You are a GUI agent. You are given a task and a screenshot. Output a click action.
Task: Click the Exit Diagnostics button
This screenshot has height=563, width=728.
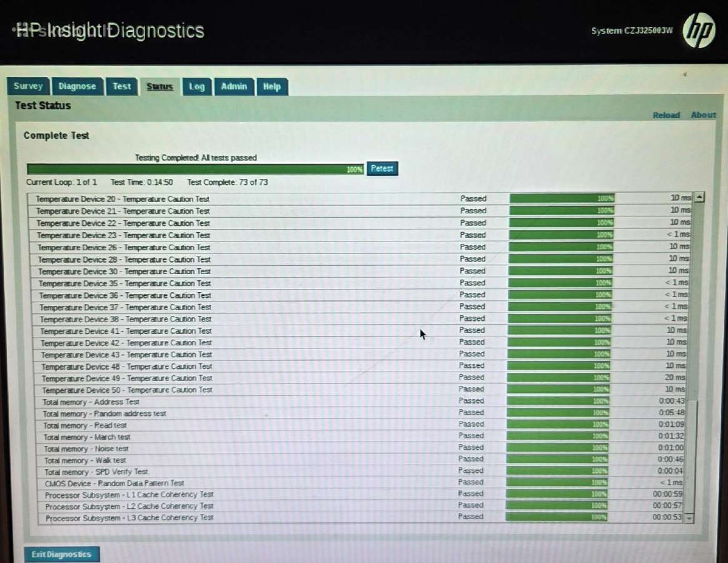[61, 554]
